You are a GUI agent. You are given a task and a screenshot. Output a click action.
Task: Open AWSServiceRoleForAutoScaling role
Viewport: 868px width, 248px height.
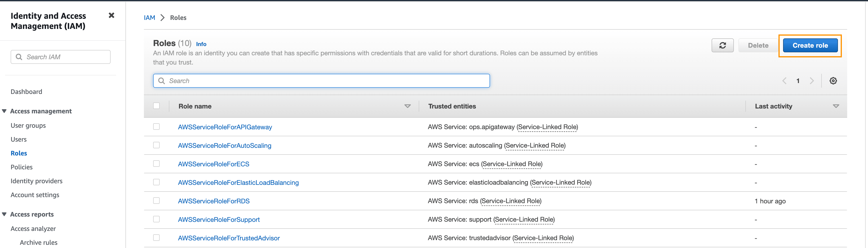click(224, 146)
